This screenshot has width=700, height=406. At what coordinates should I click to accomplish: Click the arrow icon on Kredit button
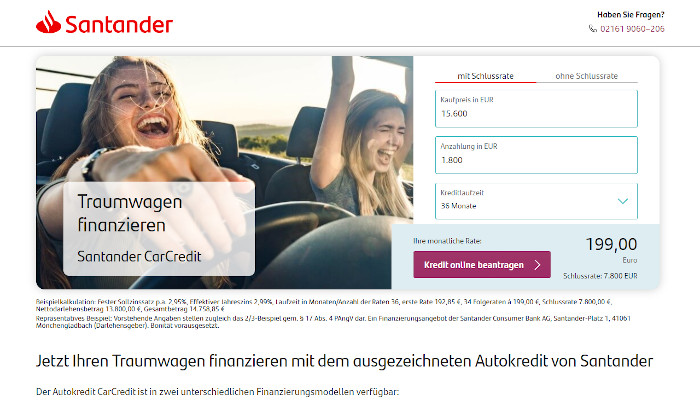point(538,265)
